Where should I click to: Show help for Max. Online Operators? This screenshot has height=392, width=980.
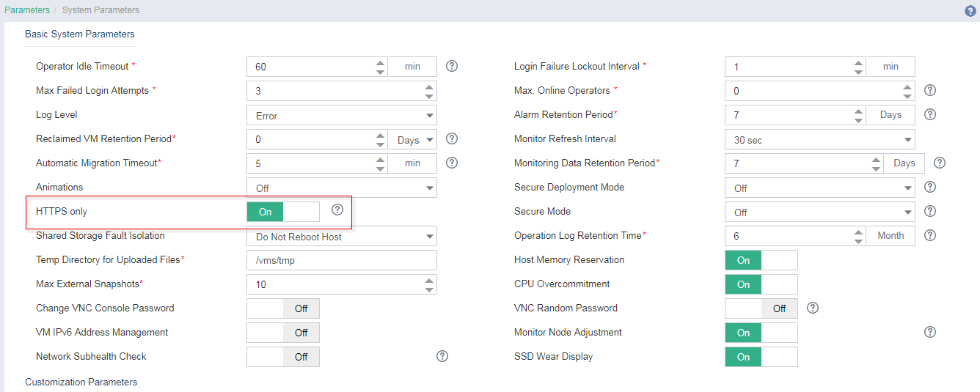point(930,90)
